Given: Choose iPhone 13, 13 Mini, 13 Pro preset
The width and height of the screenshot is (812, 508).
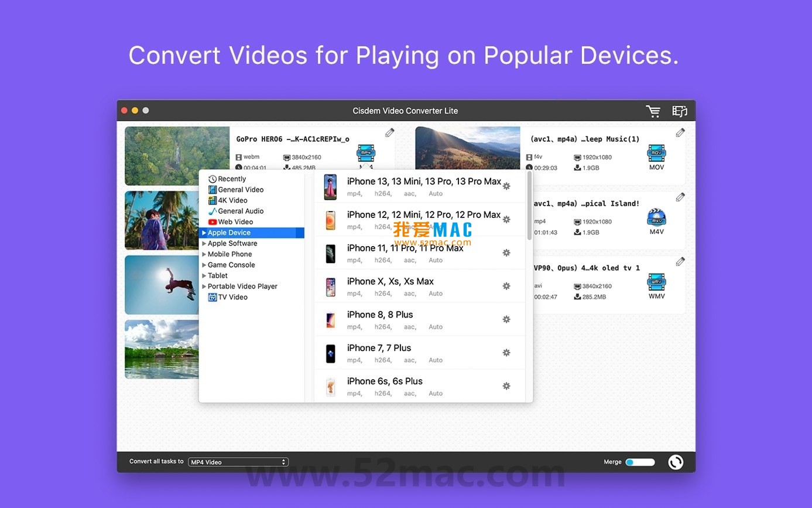Looking at the screenshot, I should click(420, 187).
